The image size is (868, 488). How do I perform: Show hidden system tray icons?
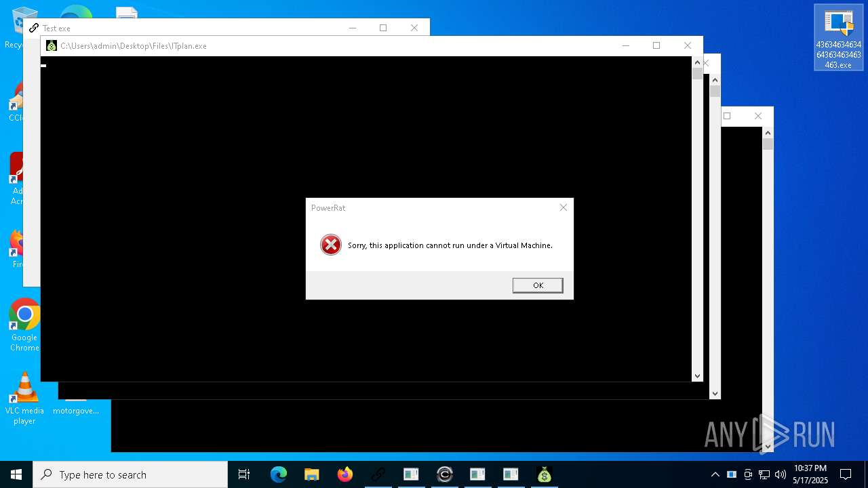[715, 474]
